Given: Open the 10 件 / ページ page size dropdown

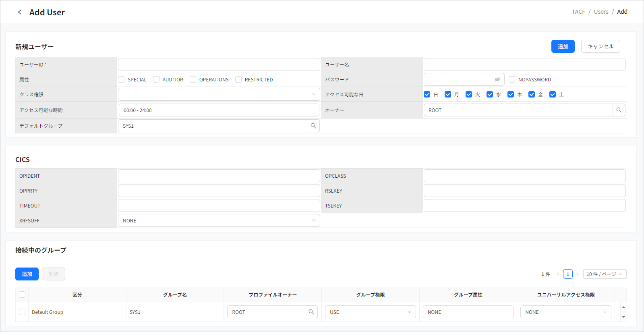Looking at the screenshot, I should pyautogui.click(x=604, y=274).
